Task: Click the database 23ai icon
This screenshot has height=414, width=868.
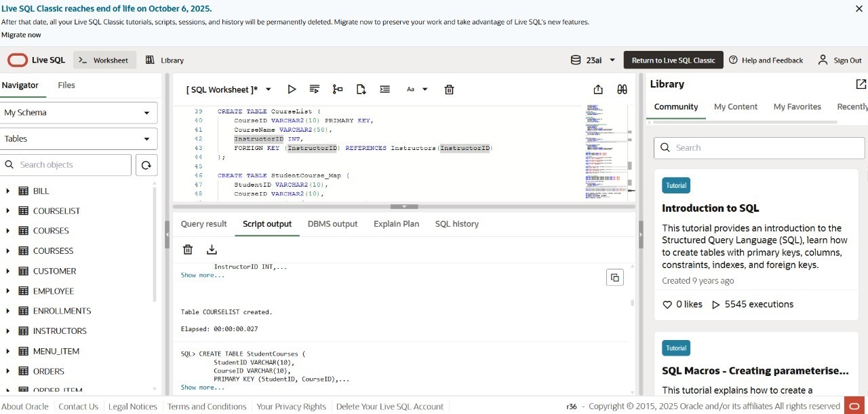Action: pos(576,60)
